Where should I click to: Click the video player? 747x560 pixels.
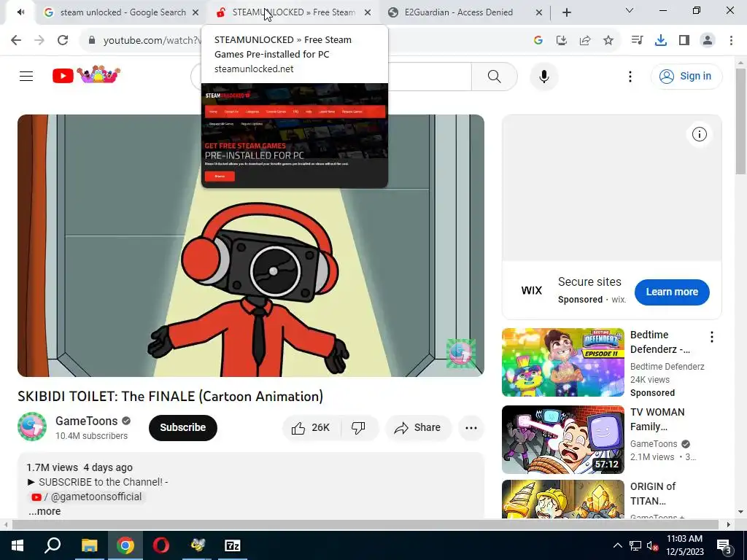pos(251,245)
